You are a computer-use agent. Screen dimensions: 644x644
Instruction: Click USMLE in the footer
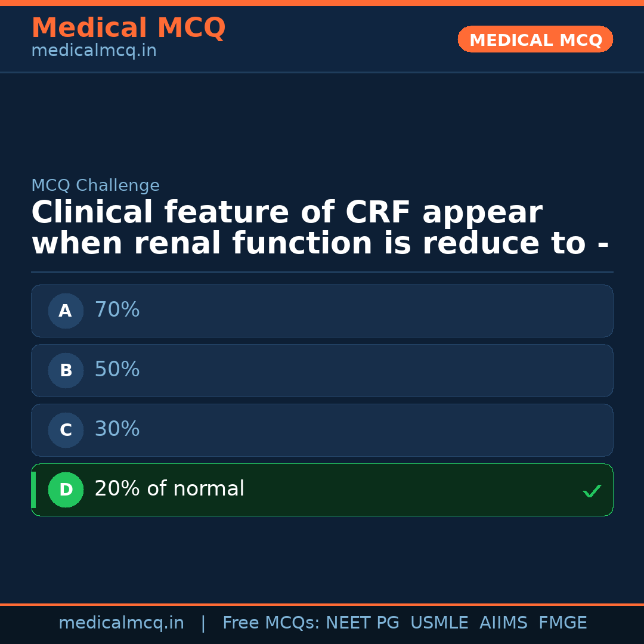pyautogui.click(x=439, y=623)
